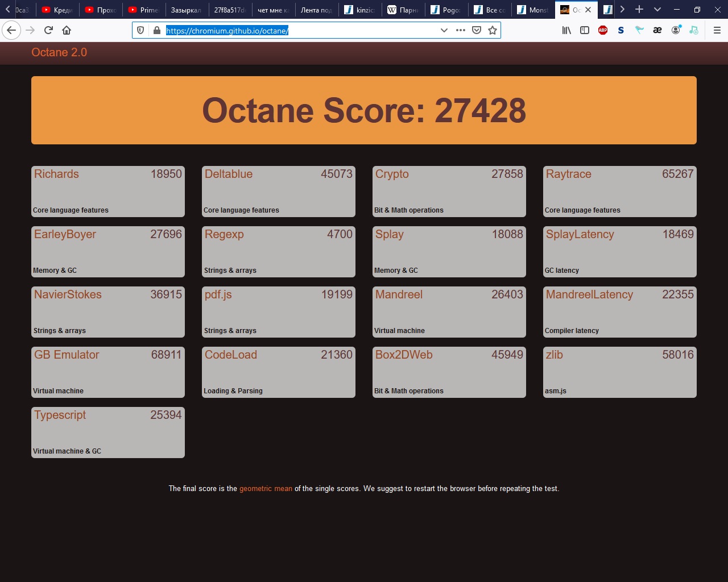Open the Octane 2.0 header link
Viewport: 728px width, 582px height.
[59, 52]
